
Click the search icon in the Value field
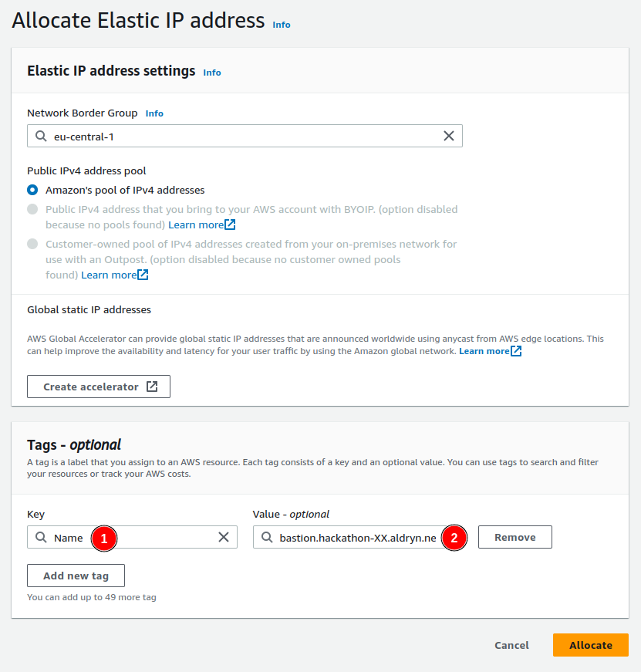point(267,537)
